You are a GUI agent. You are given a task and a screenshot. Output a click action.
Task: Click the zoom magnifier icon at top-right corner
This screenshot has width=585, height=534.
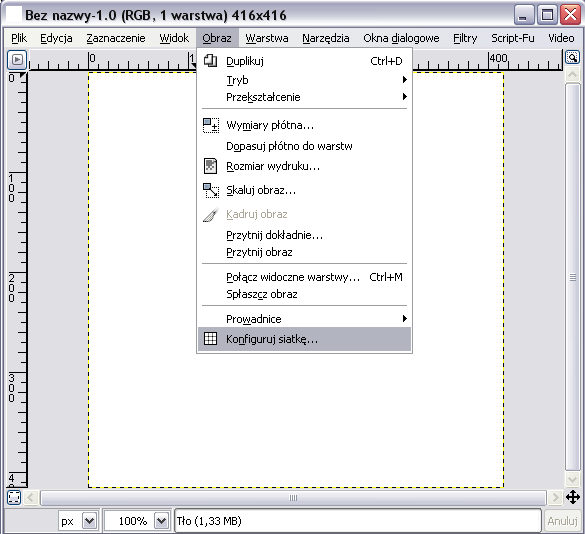pyautogui.click(x=572, y=58)
